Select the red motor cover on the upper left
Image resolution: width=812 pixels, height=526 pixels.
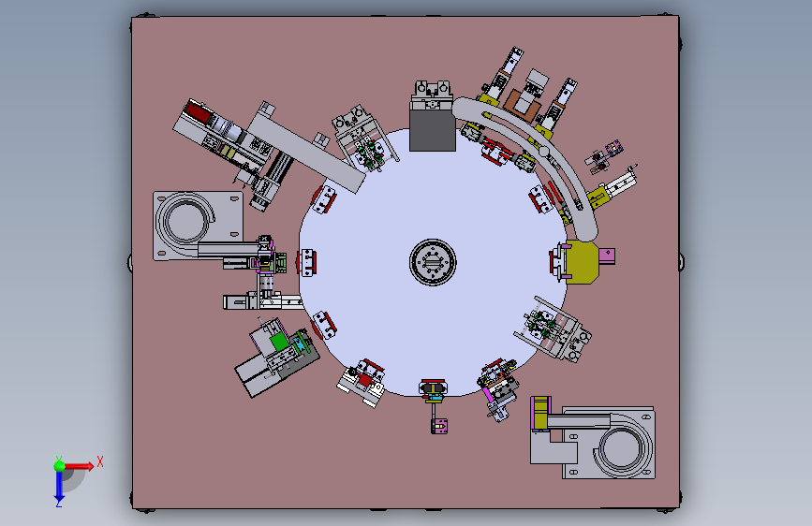(x=199, y=112)
